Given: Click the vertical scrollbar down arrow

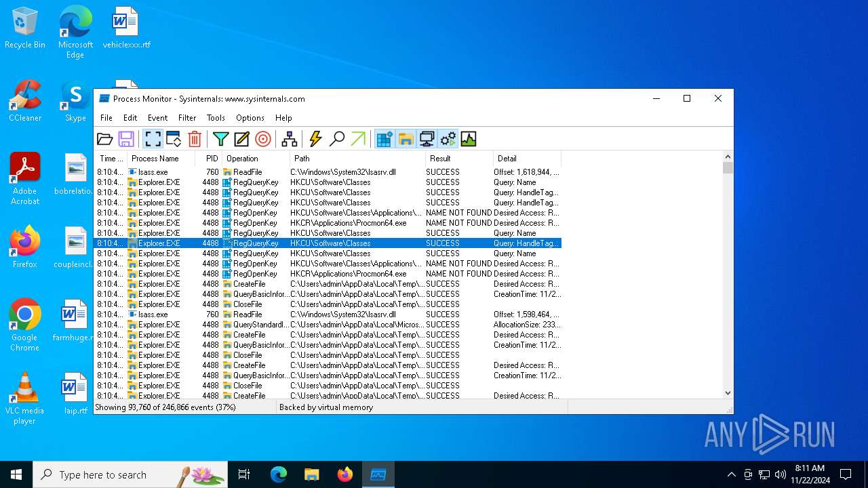Looking at the screenshot, I should click(x=728, y=392).
